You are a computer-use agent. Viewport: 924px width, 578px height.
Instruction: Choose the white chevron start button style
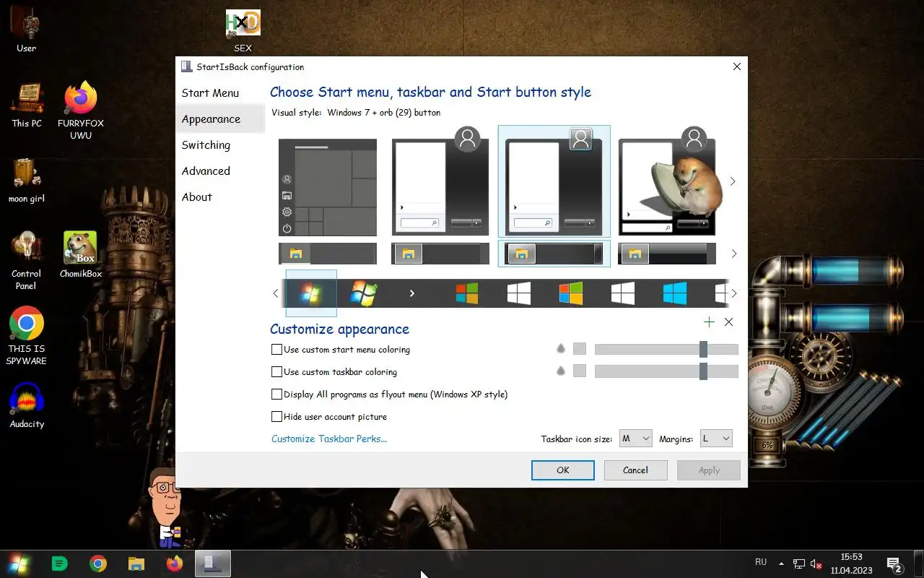coord(411,293)
